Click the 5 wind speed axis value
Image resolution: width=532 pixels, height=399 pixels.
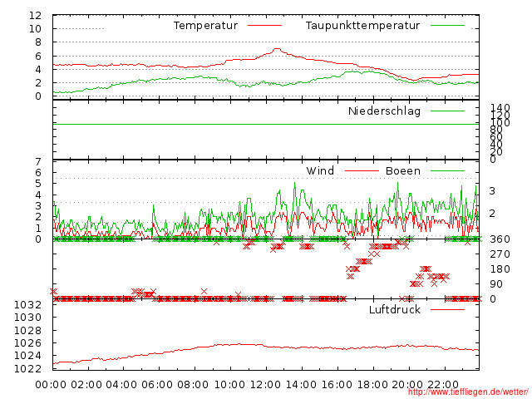tap(38, 184)
